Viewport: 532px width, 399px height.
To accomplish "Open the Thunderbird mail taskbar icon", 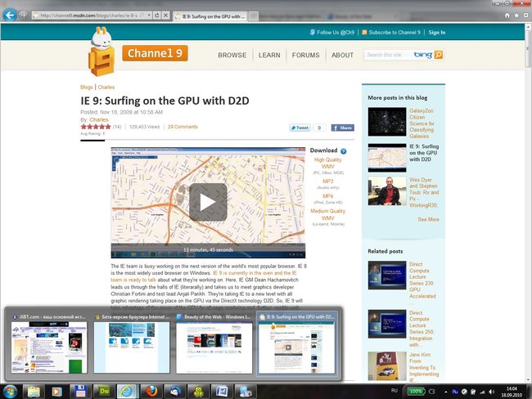I will click(174, 392).
